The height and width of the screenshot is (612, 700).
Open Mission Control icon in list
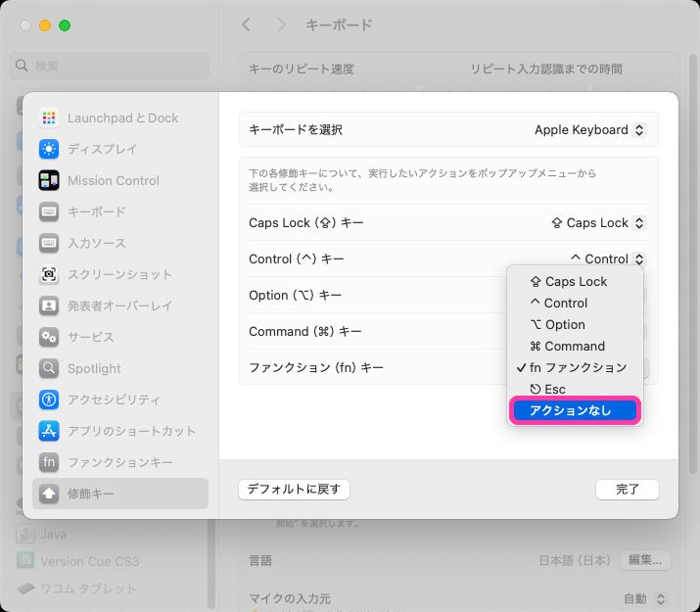tap(49, 180)
